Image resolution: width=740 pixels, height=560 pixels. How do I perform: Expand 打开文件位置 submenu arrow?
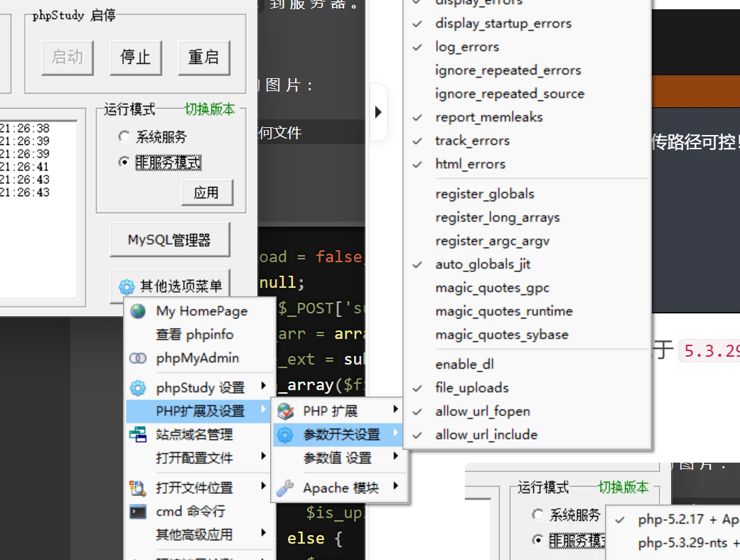coord(264,485)
